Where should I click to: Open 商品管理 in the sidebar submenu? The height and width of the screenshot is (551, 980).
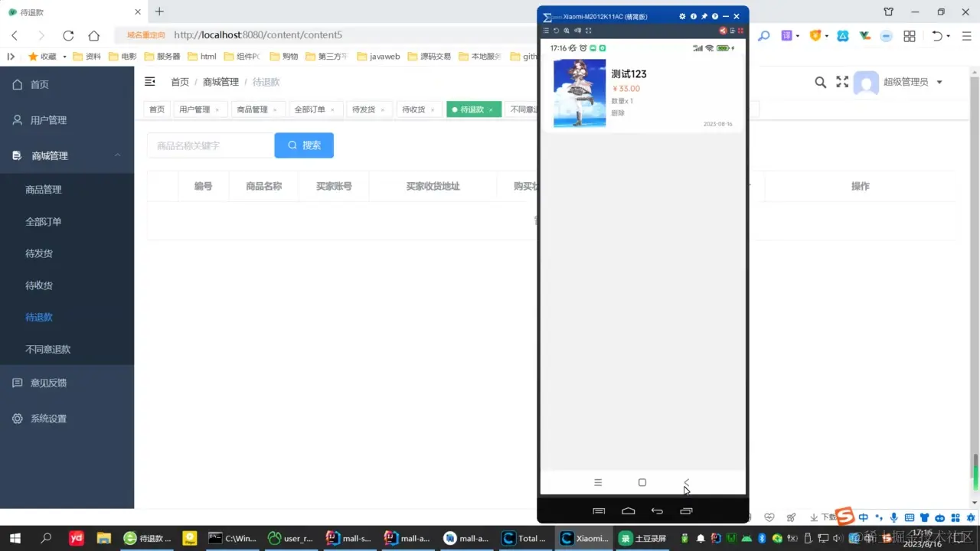point(67,189)
